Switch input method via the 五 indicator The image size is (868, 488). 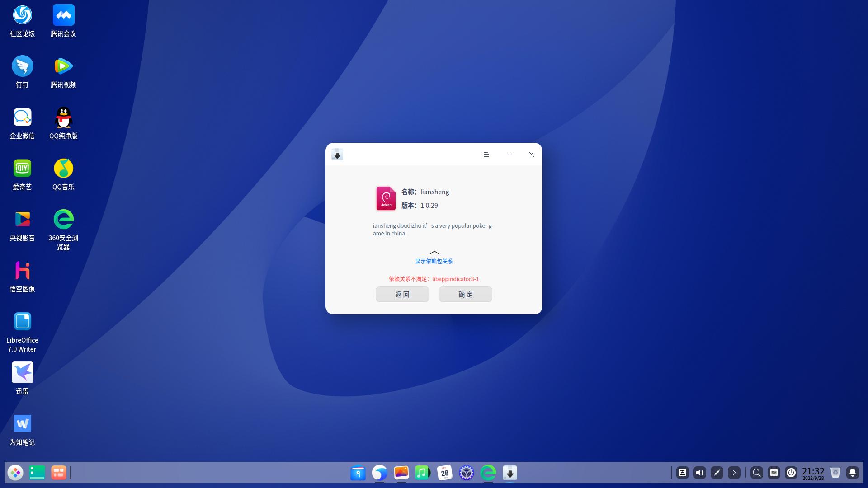click(x=682, y=472)
